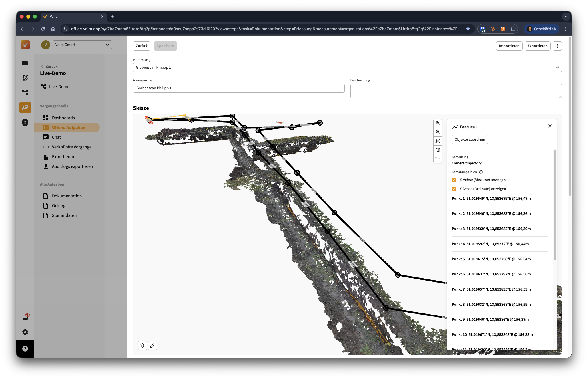This screenshot has width=588, height=379.
Task: Click the Feature 1 panel scrollbar
Action: pos(555,205)
